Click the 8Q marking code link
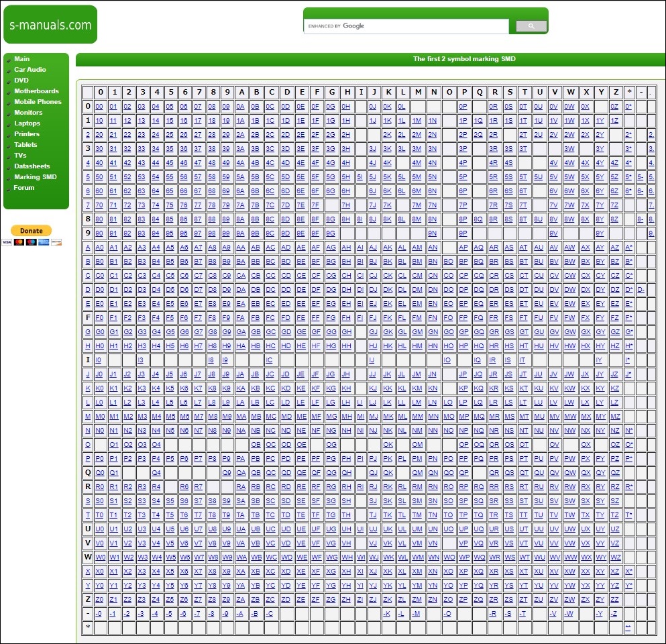 tap(478, 219)
